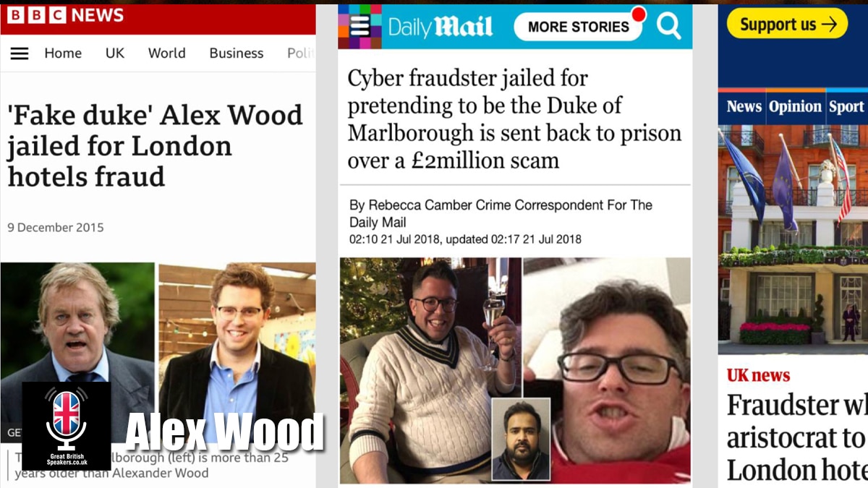Open the Business section in BBC navigation

pyautogui.click(x=238, y=53)
